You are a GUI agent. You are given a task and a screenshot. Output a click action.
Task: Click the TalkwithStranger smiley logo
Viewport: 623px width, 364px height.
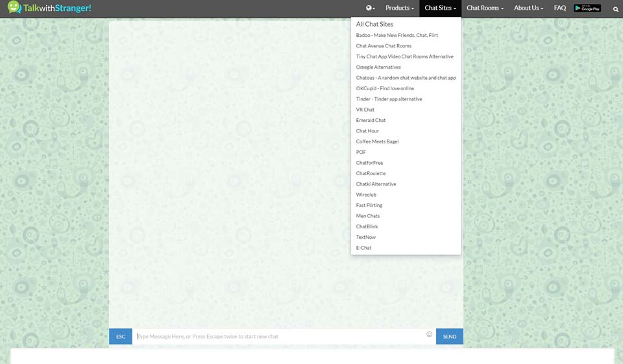click(x=14, y=8)
